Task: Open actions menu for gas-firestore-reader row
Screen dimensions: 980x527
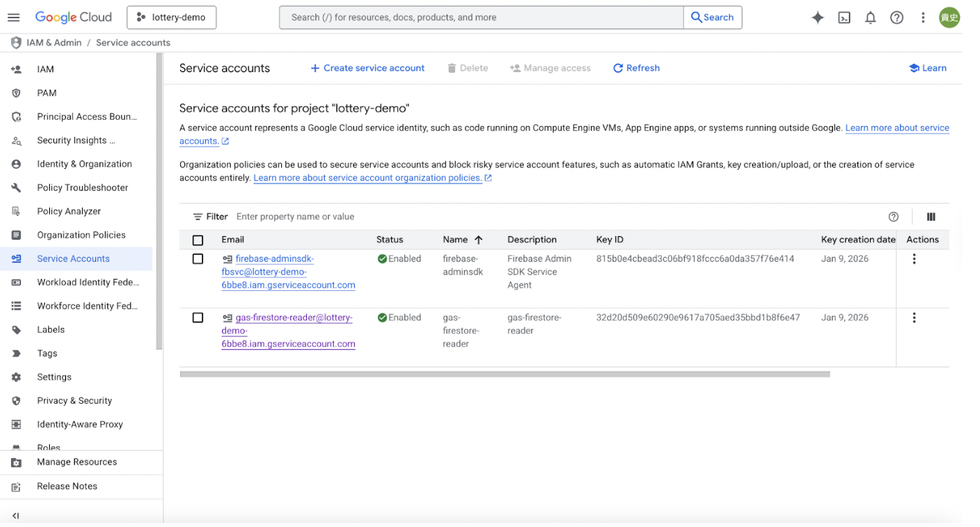Action: click(914, 318)
